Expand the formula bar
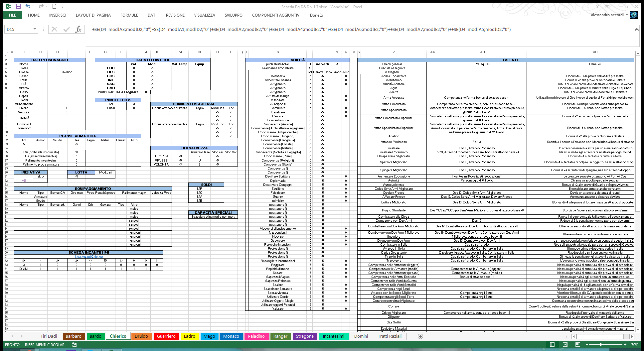The width and height of the screenshot is (644, 351). coord(636,30)
